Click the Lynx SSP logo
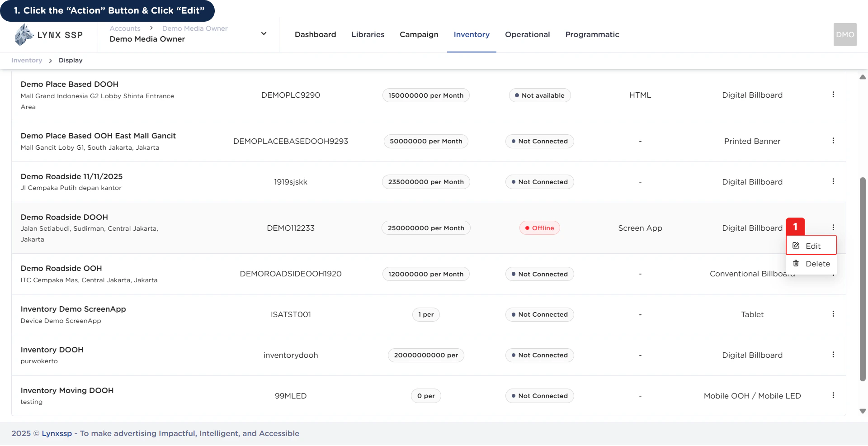 tap(48, 35)
